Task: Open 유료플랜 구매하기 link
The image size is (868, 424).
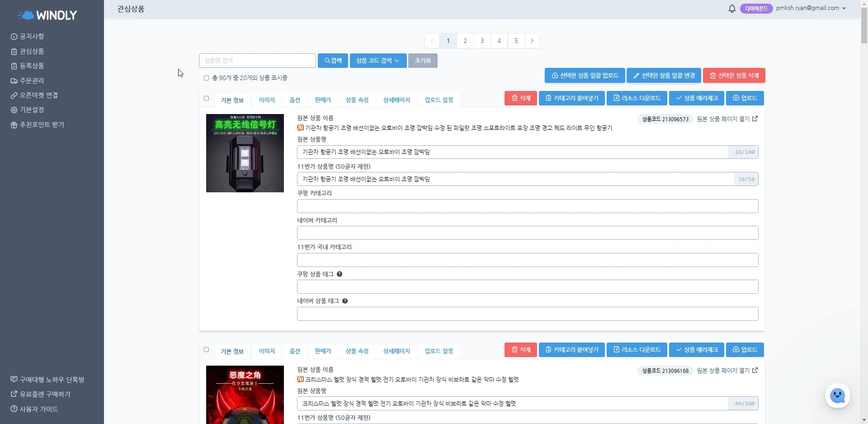Action: coord(41,394)
